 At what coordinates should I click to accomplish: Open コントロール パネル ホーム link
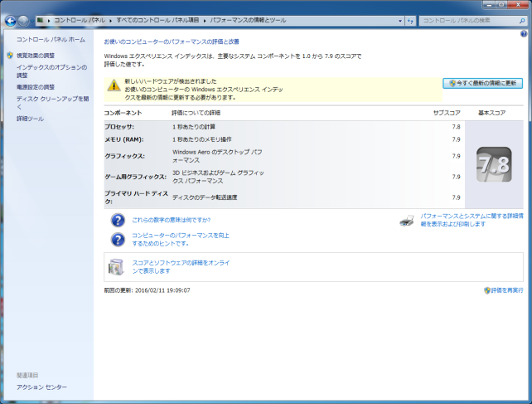click(x=51, y=40)
